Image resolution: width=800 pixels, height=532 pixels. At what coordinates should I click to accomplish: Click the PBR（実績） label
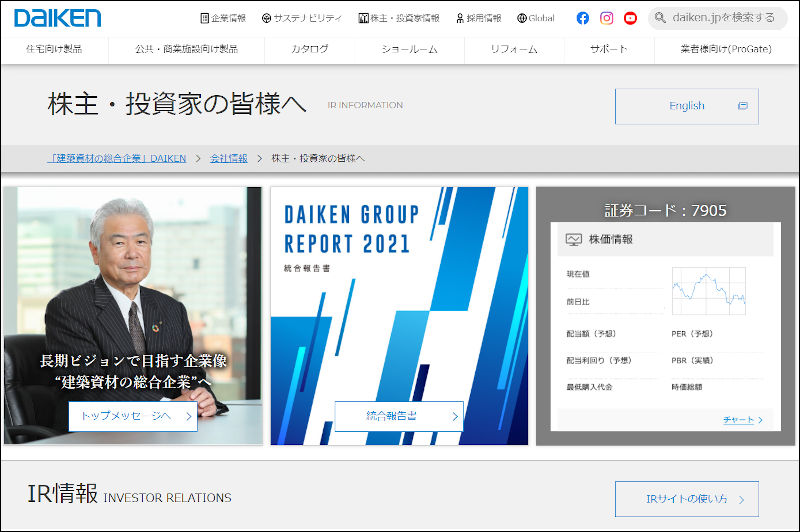pos(692,361)
